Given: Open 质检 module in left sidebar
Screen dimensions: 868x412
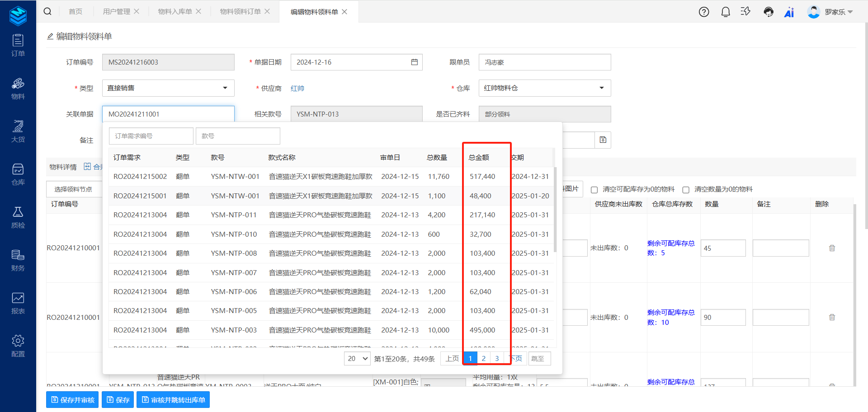Looking at the screenshot, I should coord(18,217).
